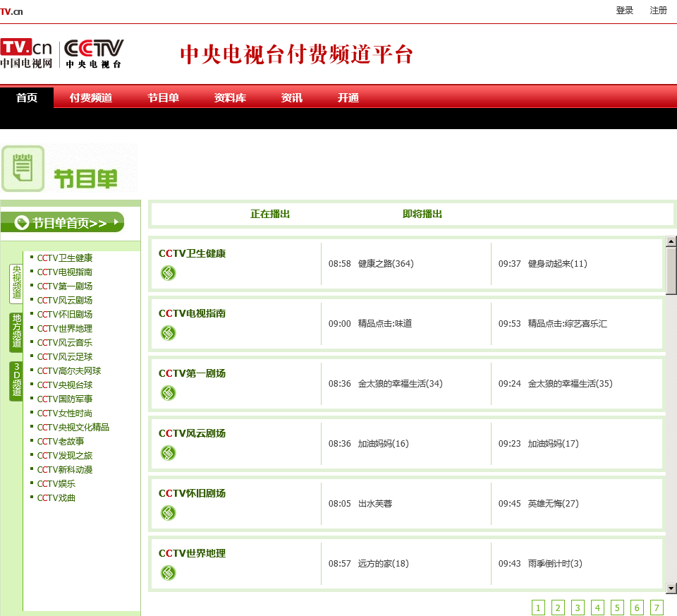Open CCTV风云音乐 in sidebar list
Image resolution: width=677 pixels, height=616 pixels.
pyautogui.click(x=65, y=342)
